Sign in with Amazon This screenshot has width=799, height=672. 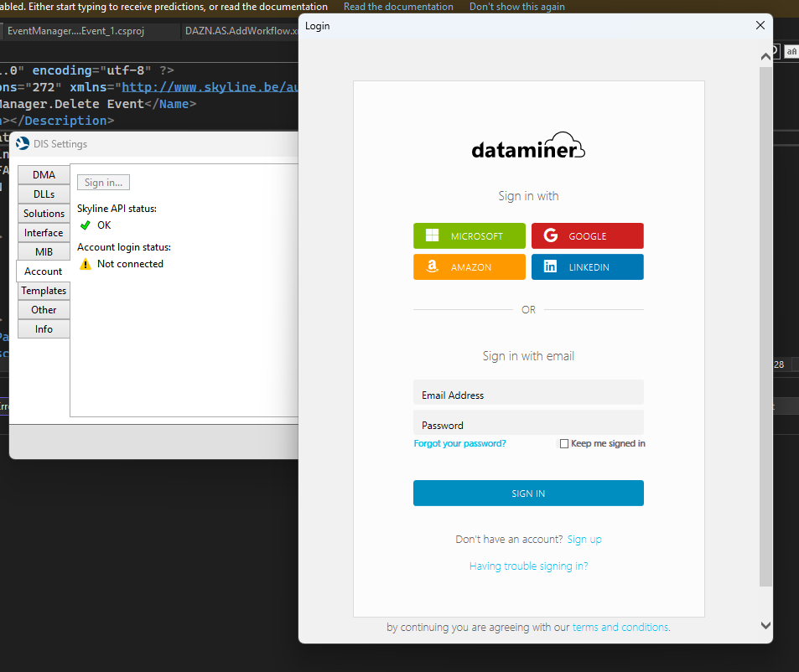click(x=469, y=266)
